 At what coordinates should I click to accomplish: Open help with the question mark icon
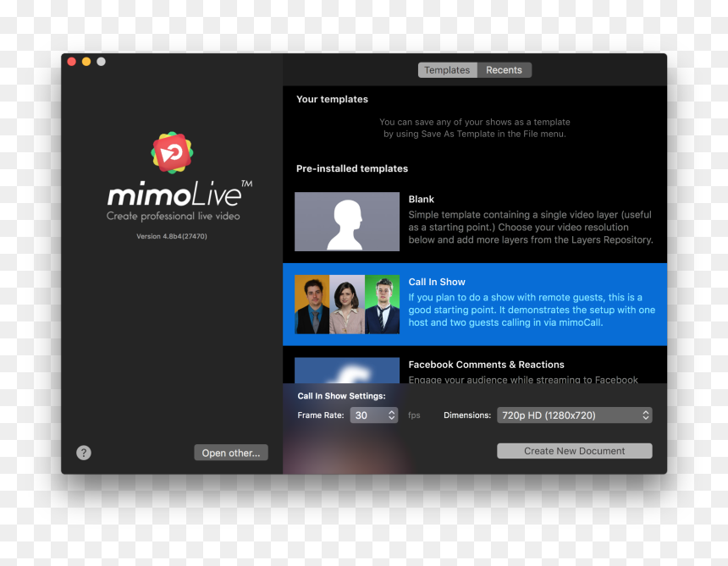(84, 453)
